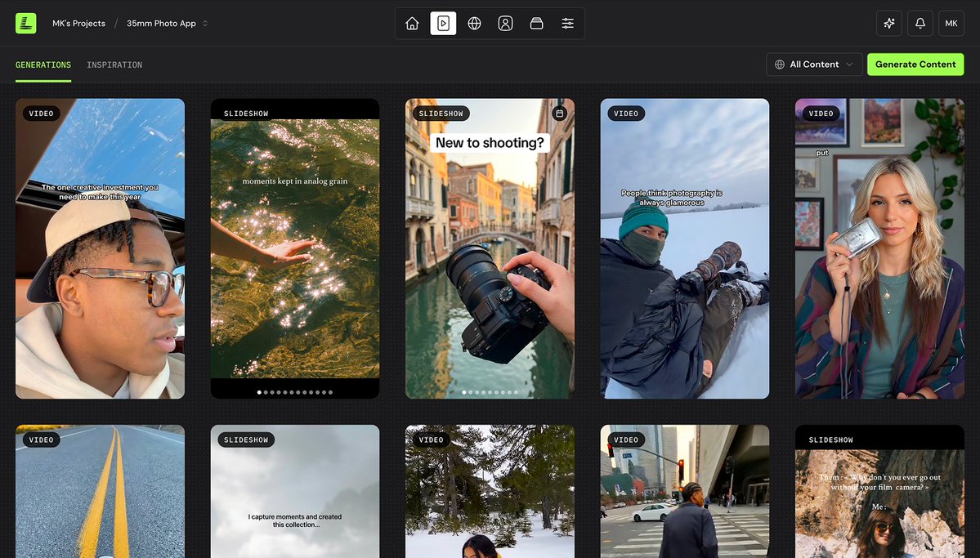
Task: Open 'People think photography is glamorous' video
Action: coord(685,248)
